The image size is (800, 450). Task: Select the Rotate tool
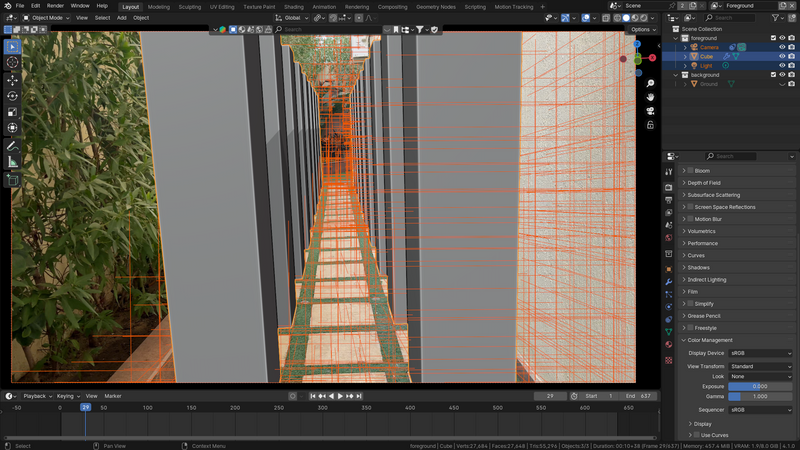click(x=12, y=96)
